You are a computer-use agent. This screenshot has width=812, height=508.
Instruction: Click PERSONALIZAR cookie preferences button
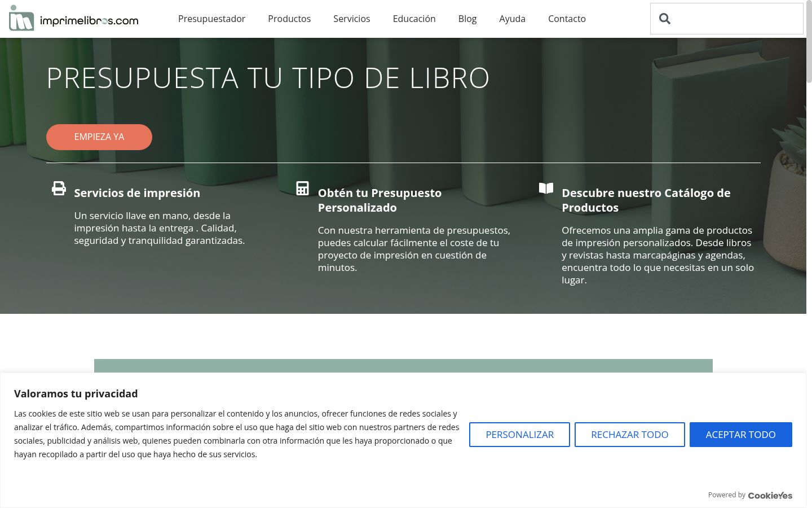[519, 435]
